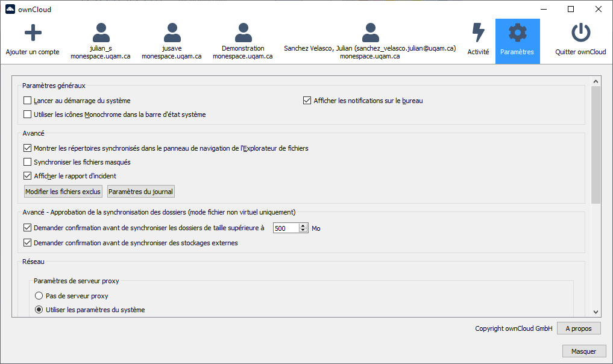Select Pas de serveur proxy
The image size is (613, 364).
pos(39,295)
